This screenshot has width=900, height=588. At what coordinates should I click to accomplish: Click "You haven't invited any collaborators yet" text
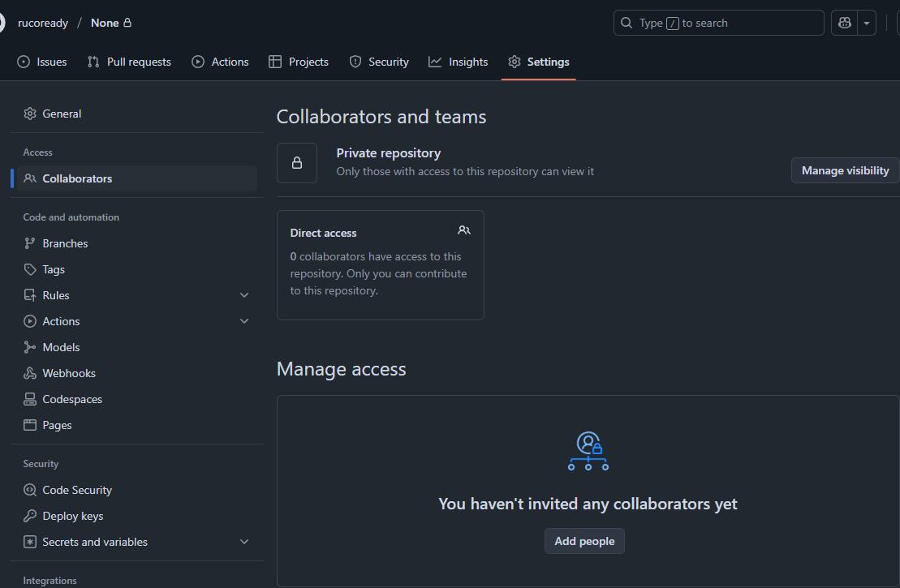point(588,504)
